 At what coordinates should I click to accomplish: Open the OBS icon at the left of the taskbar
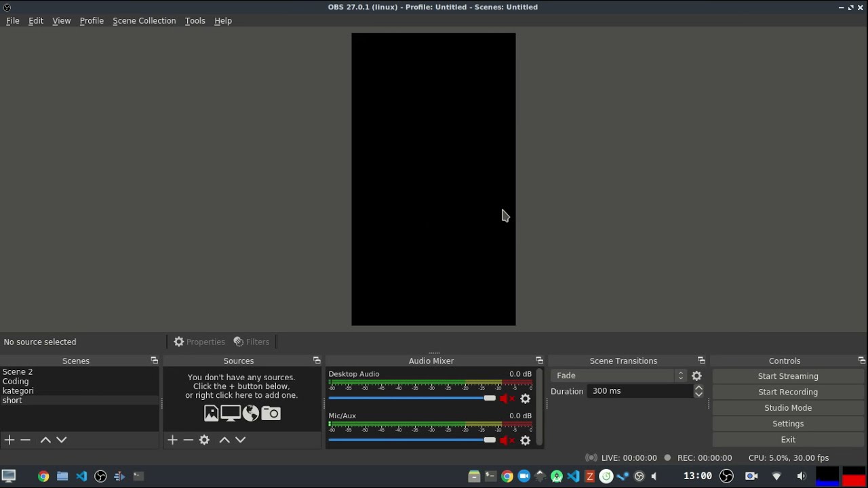click(x=100, y=476)
